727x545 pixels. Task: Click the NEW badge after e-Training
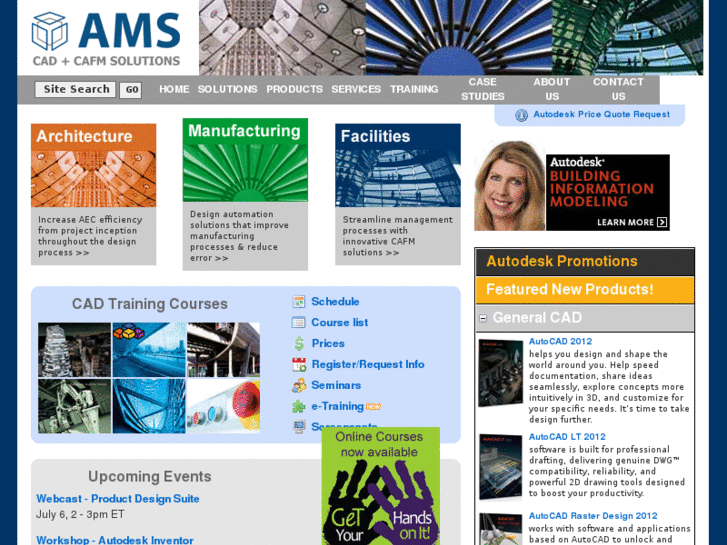373,407
